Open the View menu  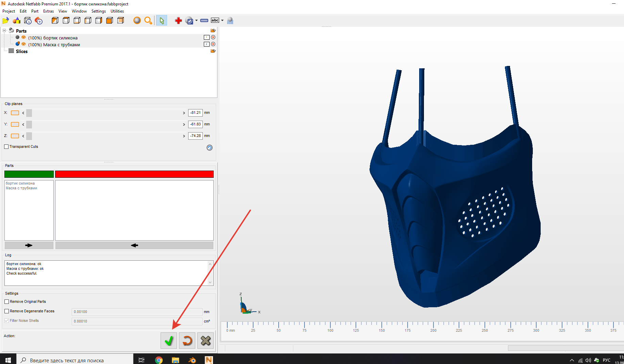(x=63, y=11)
